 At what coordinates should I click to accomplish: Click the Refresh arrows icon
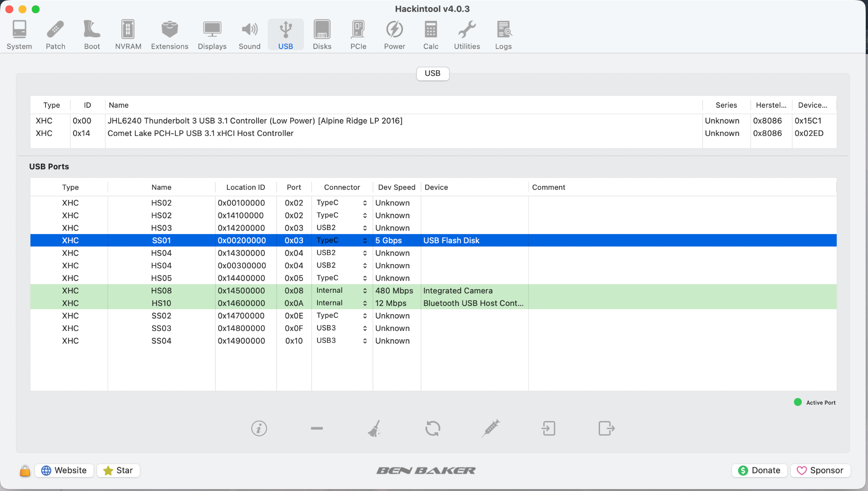pyautogui.click(x=432, y=428)
